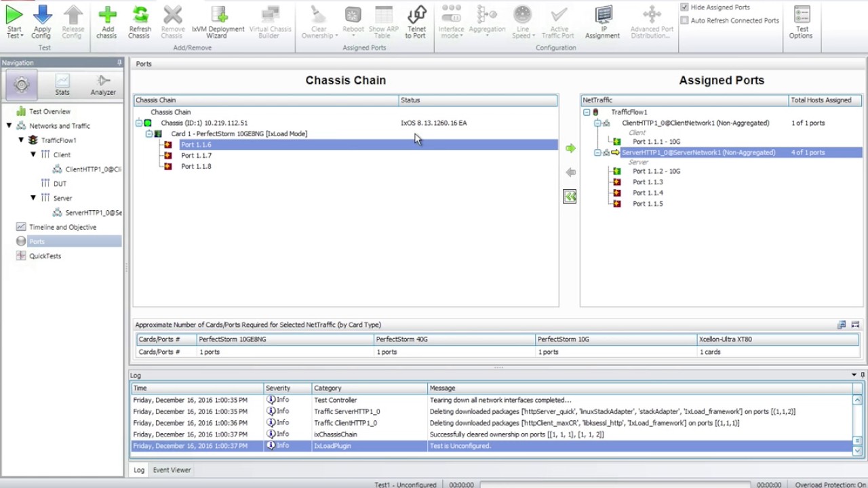Collapse the Chassis (ID:1) 10.219.112.51 node
This screenshot has height=488, width=868.
(x=139, y=123)
